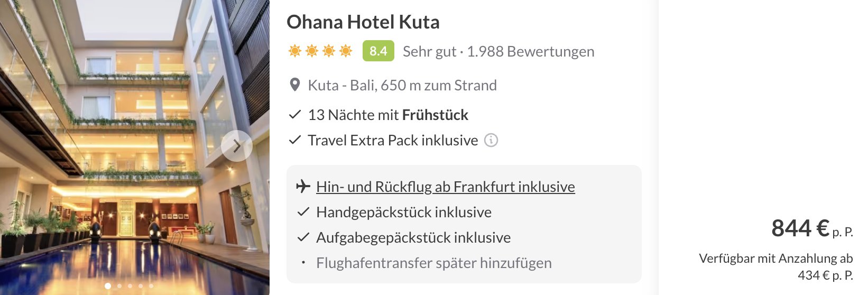Open the Ohana Hotel Kuta title

point(363,22)
